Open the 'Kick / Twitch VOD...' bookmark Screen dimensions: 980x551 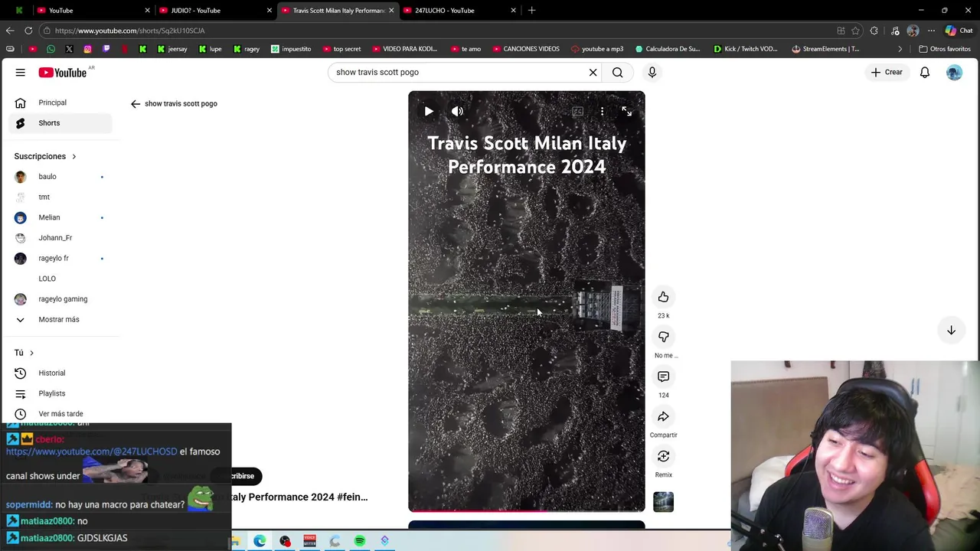745,49
